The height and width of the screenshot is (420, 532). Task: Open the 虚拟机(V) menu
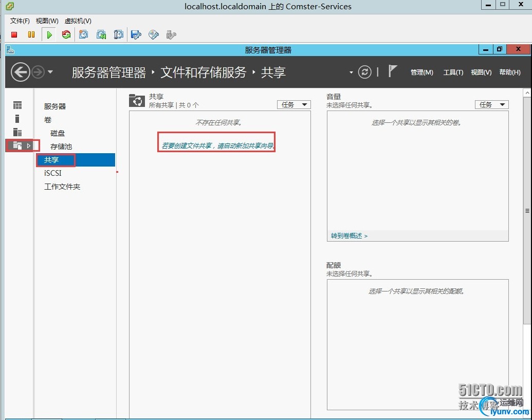(x=78, y=21)
